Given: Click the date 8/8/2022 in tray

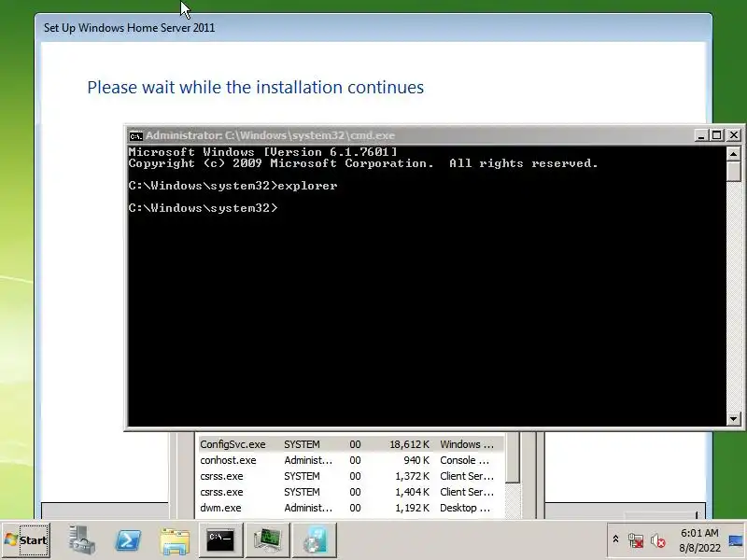Looking at the screenshot, I should [699, 548].
